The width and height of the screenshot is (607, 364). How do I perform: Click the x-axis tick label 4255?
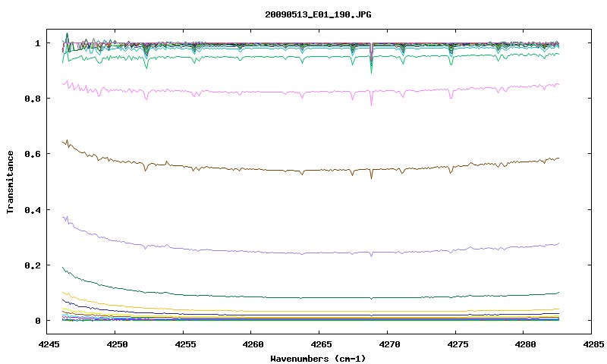point(184,344)
